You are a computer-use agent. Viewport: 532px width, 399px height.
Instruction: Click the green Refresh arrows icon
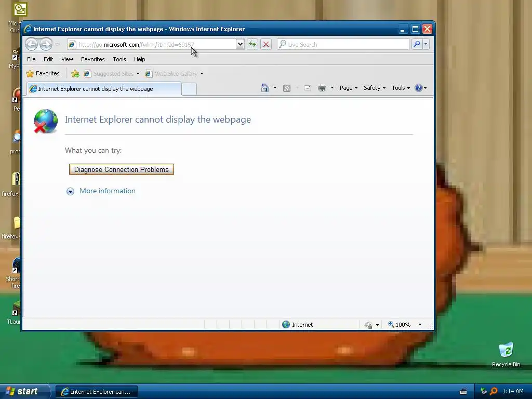point(252,44)
